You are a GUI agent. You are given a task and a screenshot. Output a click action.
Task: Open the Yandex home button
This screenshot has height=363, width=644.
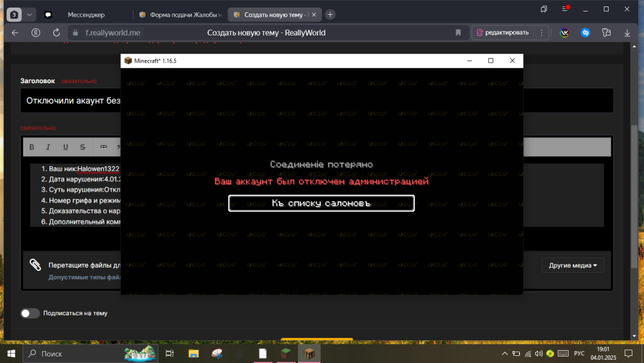tap(35, 33)
